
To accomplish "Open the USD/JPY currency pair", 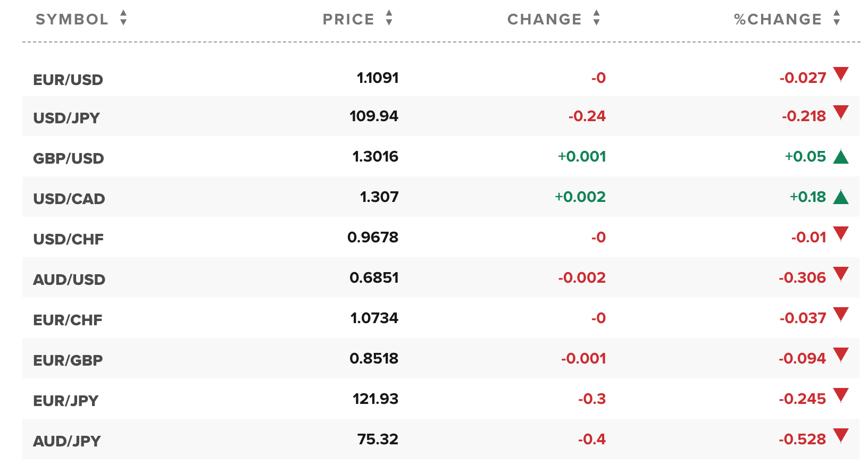I will click(66, 118).
